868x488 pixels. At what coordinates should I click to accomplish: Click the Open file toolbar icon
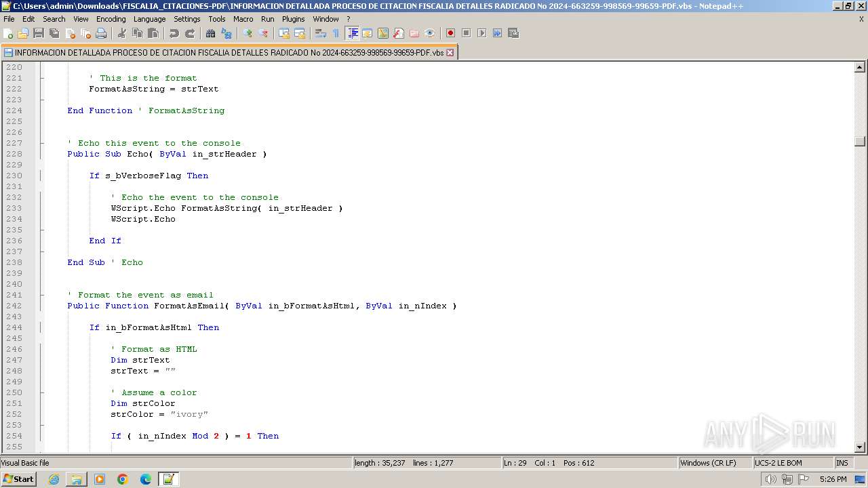(x=23, y=33)
